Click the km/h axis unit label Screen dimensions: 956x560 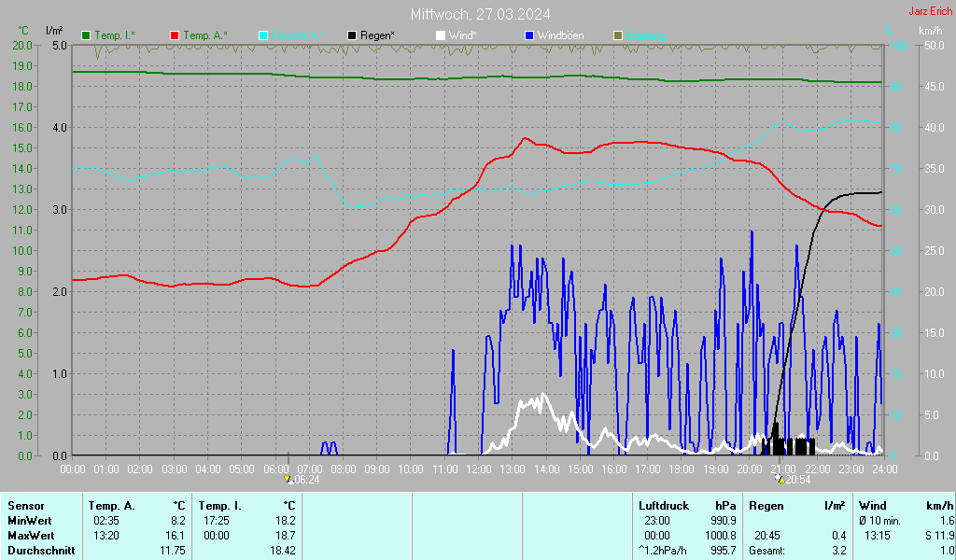[931, 30]
